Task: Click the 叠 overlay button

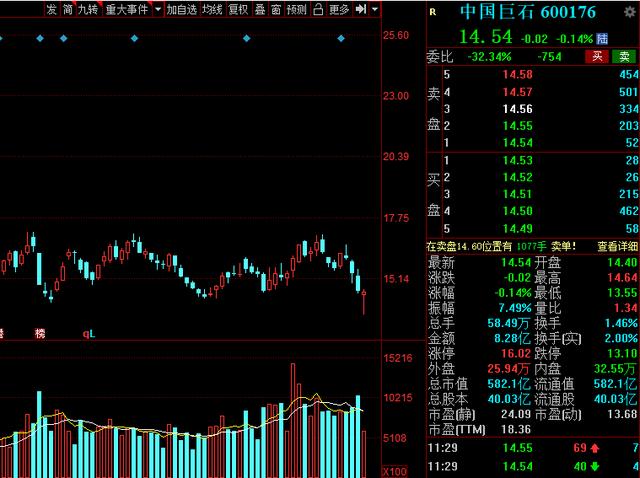Action: coord(260,9)
